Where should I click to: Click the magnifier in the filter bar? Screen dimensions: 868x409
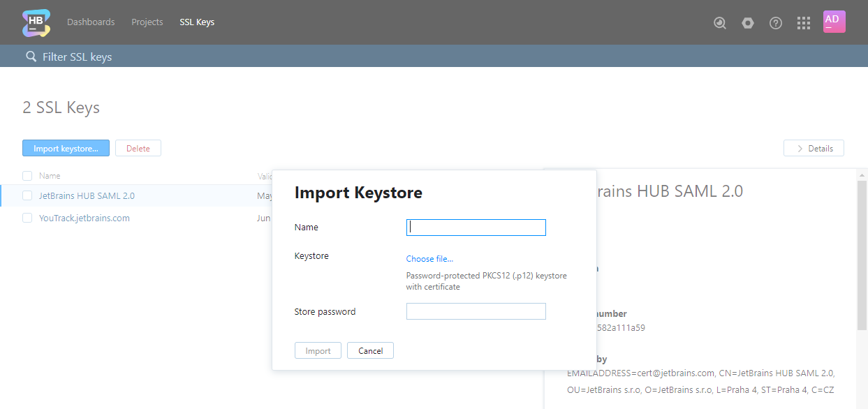[x=31, y=56]
